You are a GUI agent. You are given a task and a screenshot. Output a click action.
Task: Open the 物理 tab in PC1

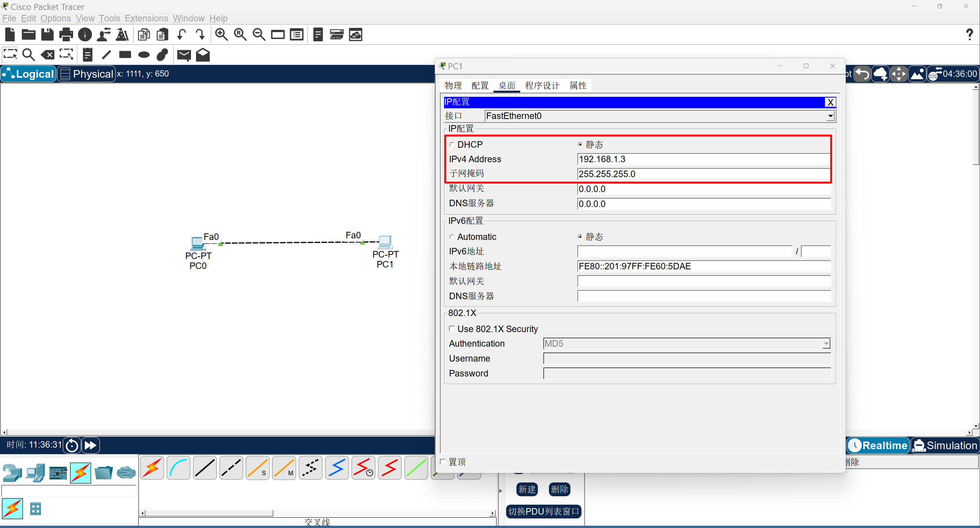click(453, 86)
